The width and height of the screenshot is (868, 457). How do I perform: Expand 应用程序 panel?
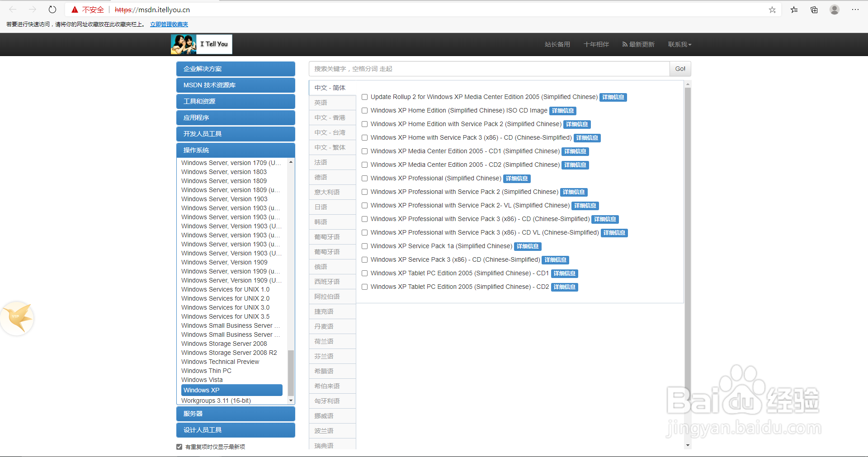point(236,118)
